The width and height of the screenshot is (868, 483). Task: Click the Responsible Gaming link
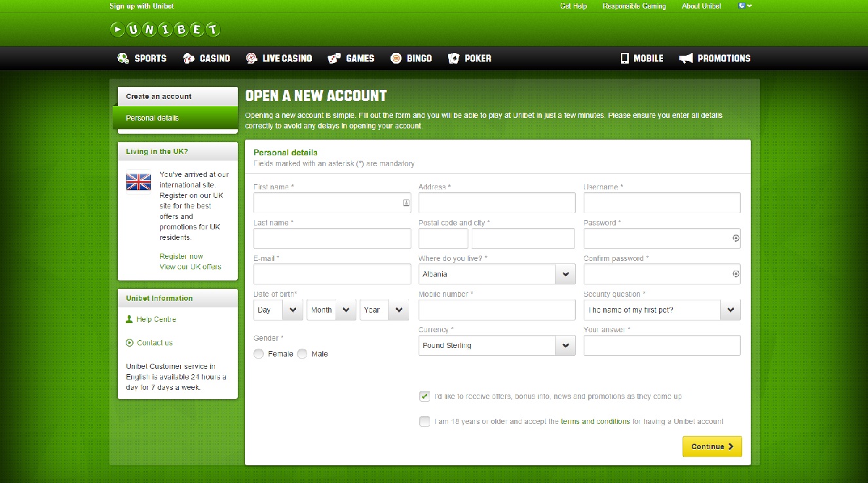click(x=634, y=6)
